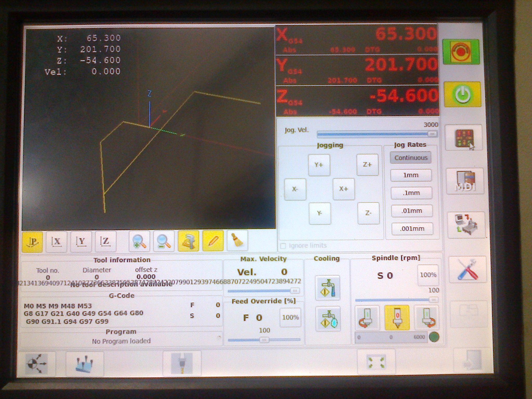Viewport: 532px width, 399px height.
Task: Switch to MDI mode
Action: tap(465, 182)
